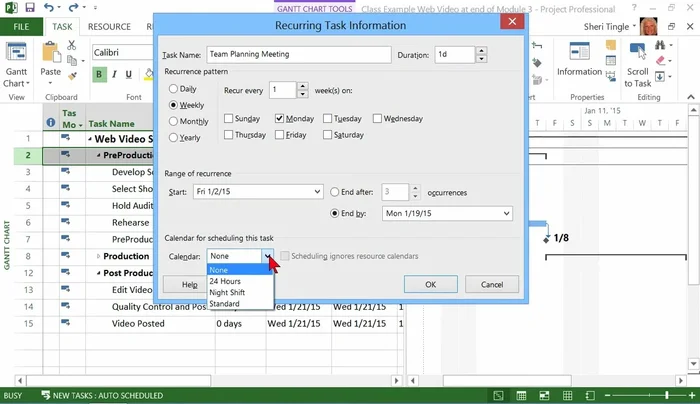Toggle Underline formatting button
Screen dimensions: 700x404
coord(129,75)
